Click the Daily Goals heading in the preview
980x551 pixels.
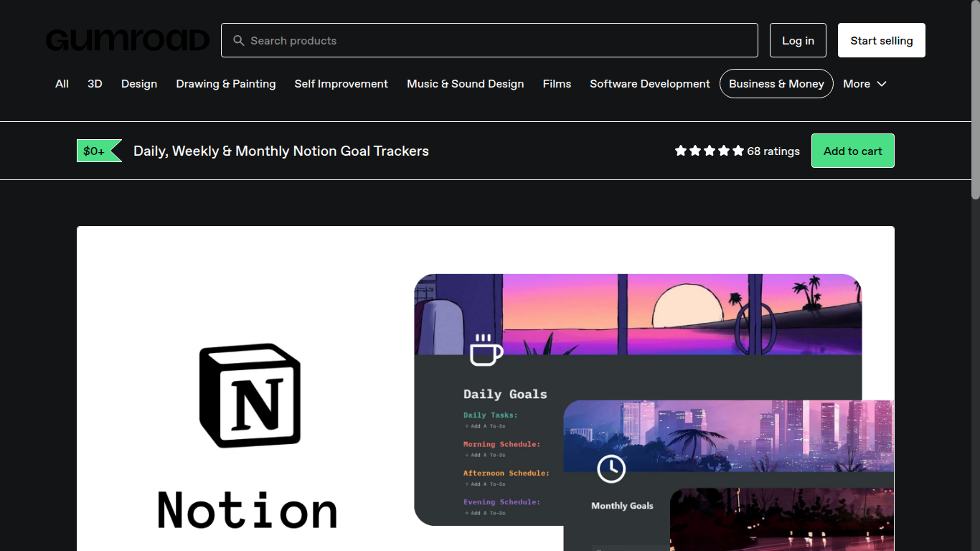click(505, 394)
